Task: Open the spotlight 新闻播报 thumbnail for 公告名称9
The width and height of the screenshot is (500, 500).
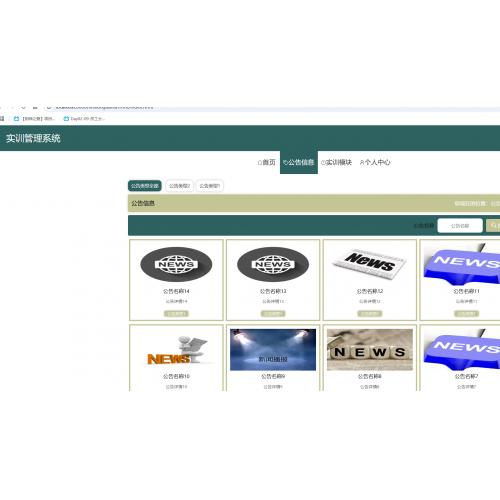Action: tap(273, 350)
